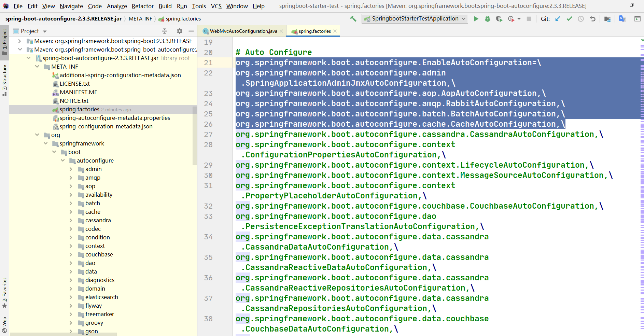Open the Help menu
This screenshot has height=336, width=644.
pos(258,6)
